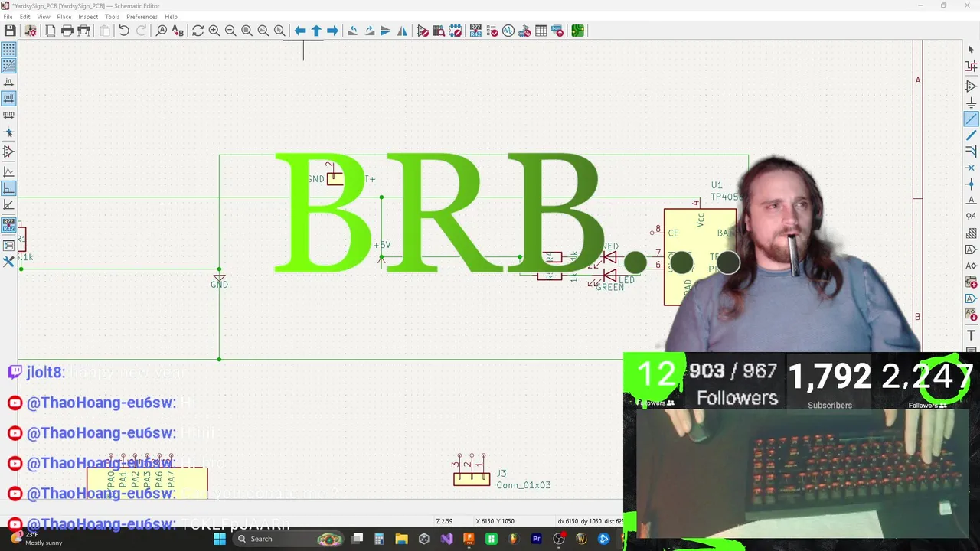980x551 pixels.
Task: Switch units to millimeters
Action: 8,115
